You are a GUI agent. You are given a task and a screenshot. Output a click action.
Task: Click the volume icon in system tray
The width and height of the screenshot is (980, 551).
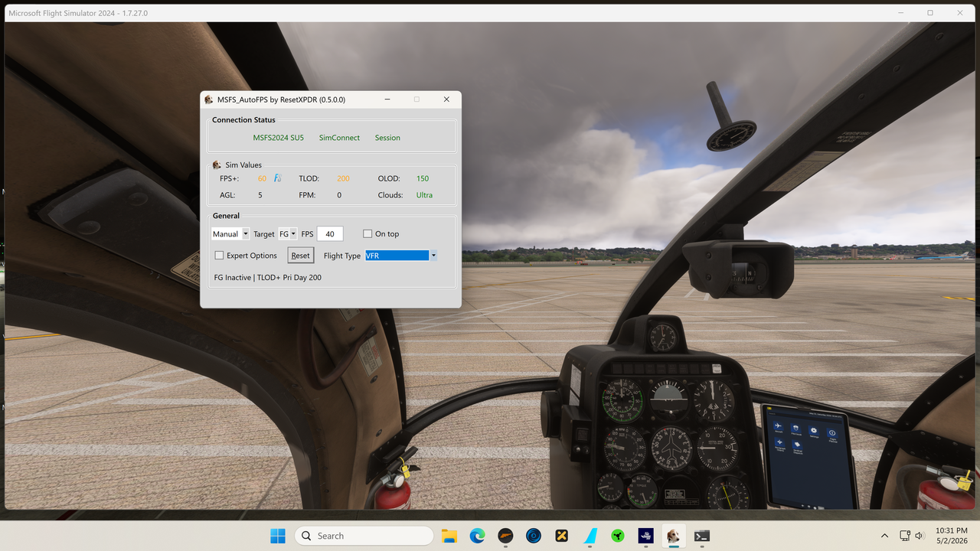point(920,536)
